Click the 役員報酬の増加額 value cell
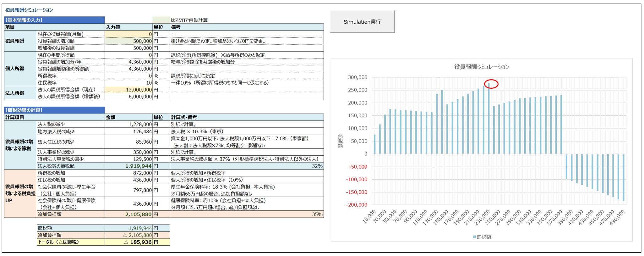Viewport: 644px width, 256px height. (x=129, y=41)
